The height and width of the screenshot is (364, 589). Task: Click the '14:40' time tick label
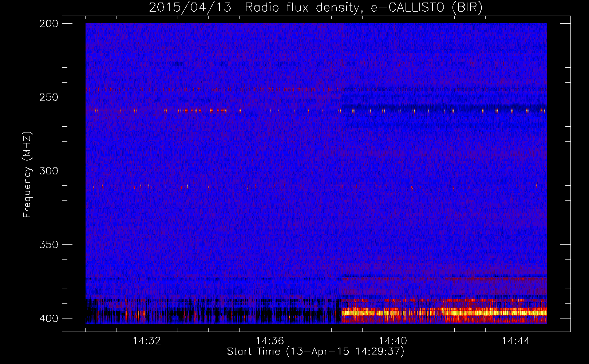(x=393, y=341)
